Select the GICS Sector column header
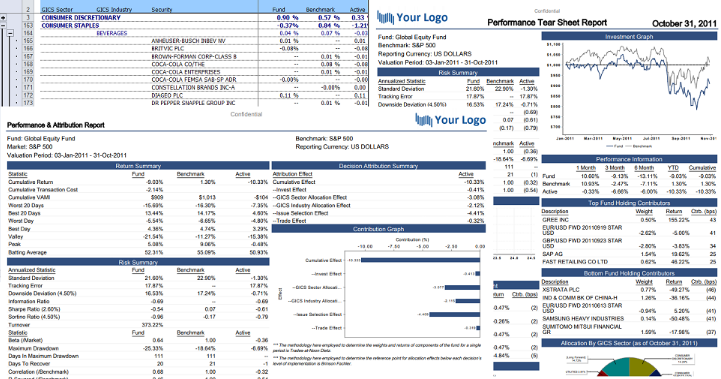721x379 pixels. [x=57, y=9]
